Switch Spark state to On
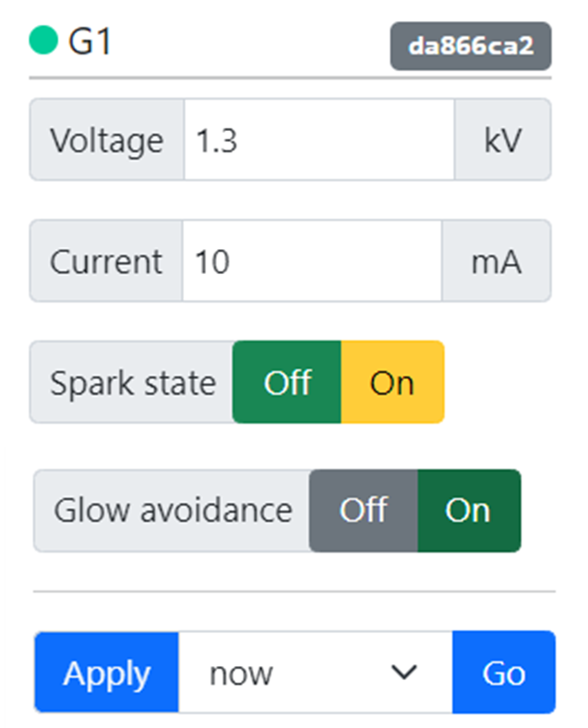The height and width of the screenshot is (728, 588). click(x=392, y=382)
